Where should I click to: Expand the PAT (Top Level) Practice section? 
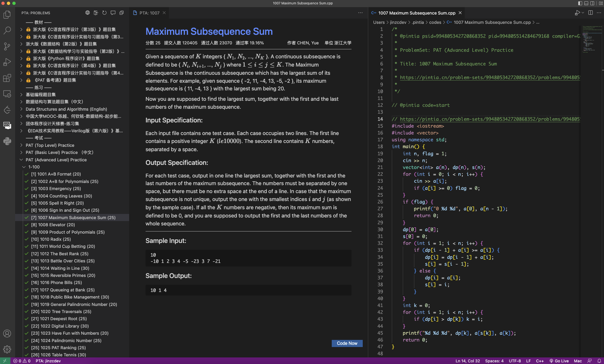coord(21,145)
